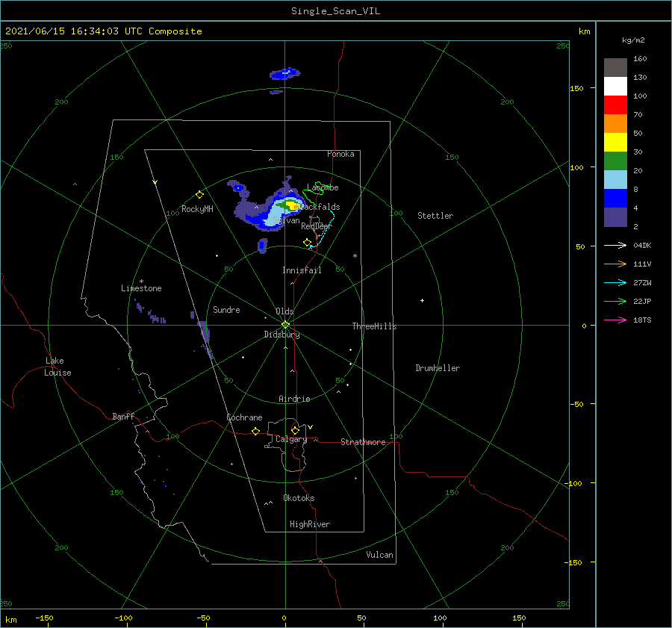Click the Vulcan label
The height and width of the screenshot is (628, 672).
[x=379, y=555]
